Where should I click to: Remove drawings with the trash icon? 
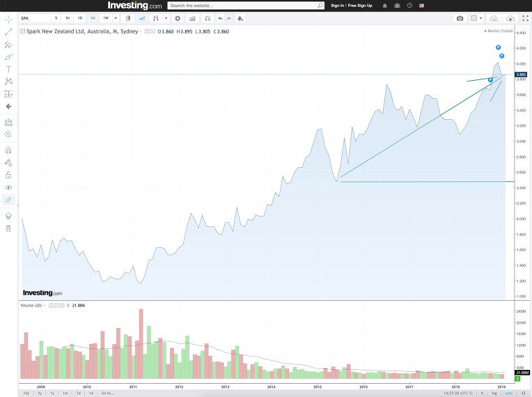coord(8,228)
